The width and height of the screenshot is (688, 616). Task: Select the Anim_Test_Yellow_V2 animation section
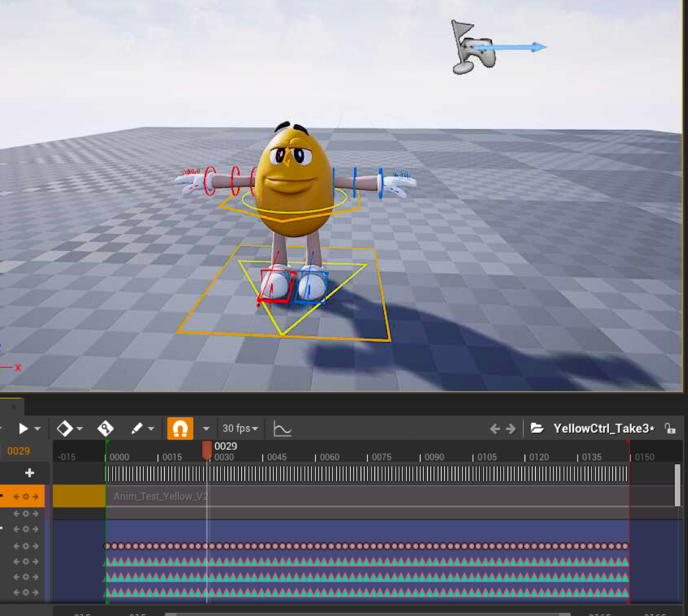pos(368,496)
